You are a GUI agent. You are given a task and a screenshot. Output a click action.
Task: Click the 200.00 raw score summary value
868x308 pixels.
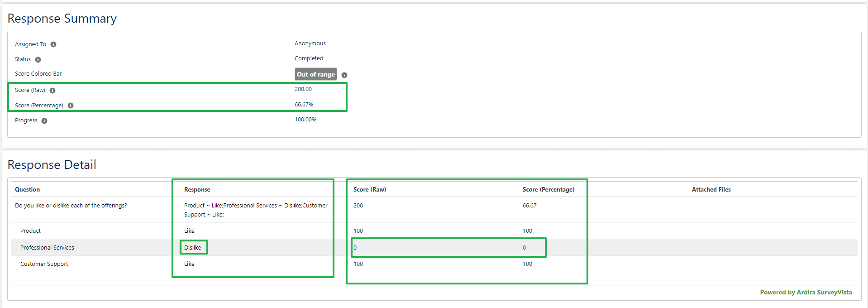point(303,89)
